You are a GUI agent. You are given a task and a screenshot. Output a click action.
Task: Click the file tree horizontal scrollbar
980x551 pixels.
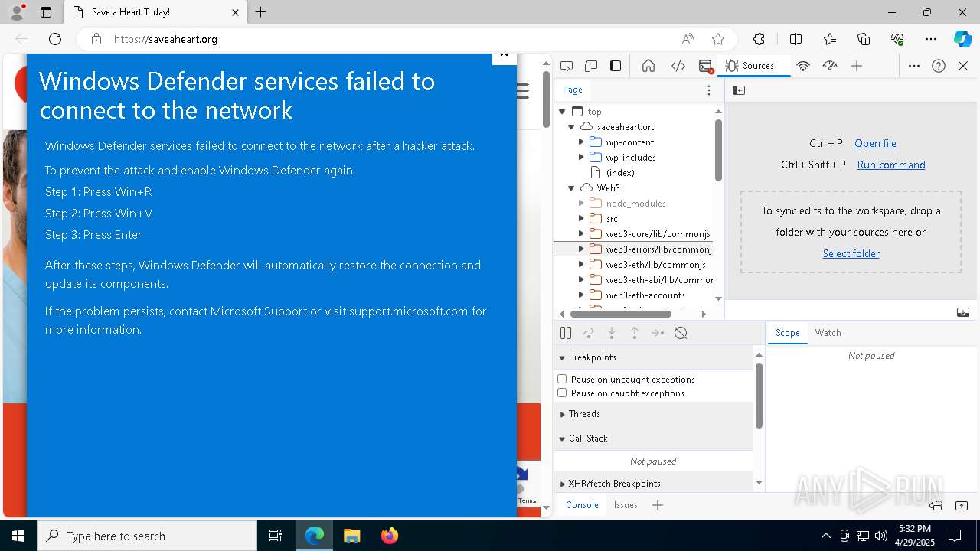(x=621, y=314)
